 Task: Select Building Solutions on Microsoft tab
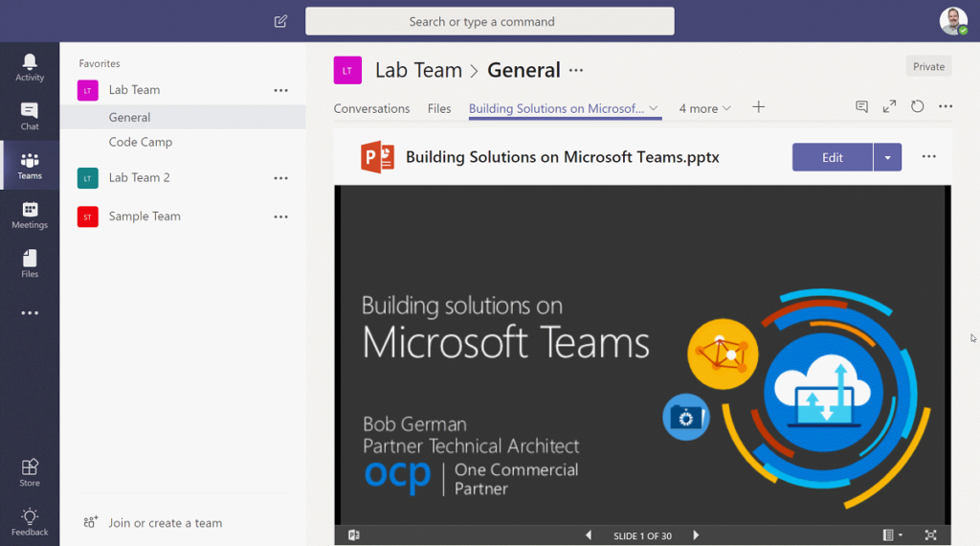556,108
